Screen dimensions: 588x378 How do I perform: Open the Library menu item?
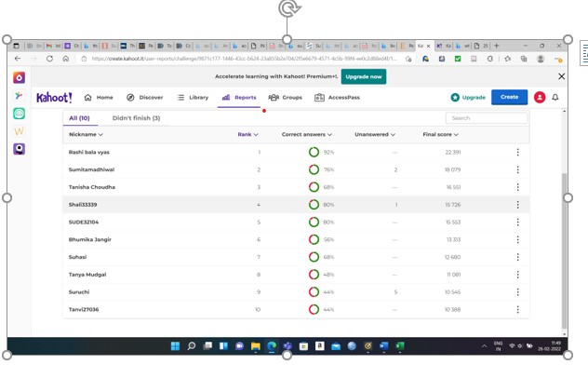193,97
